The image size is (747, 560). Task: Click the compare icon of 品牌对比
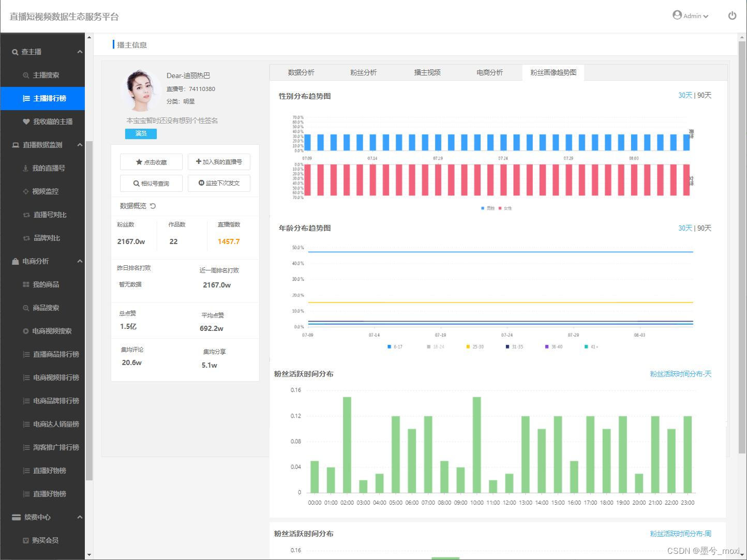26,238
